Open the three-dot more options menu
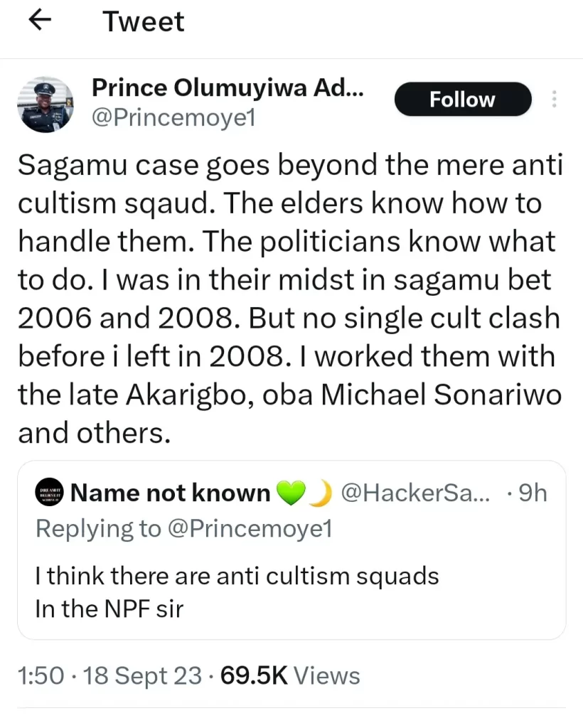The image size is (583, 728). pyautogui.click(x=555, y=100)
